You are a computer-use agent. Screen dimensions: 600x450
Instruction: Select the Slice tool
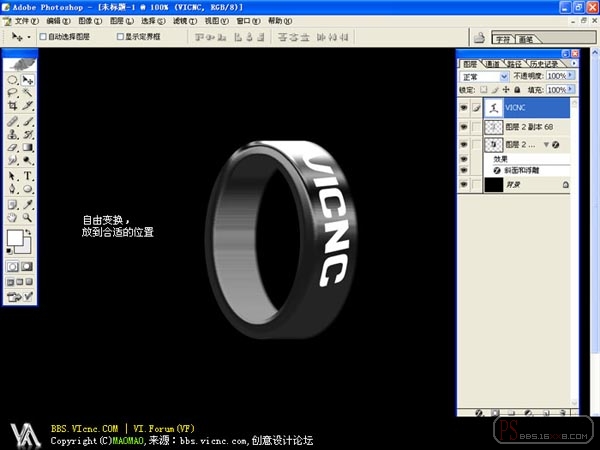coord(28,106)
